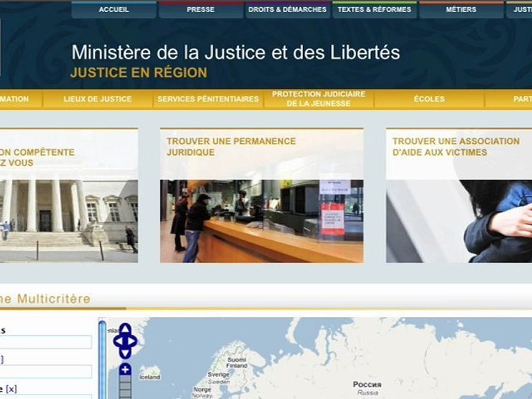532x399 pixels.
Task: Open Protection Judiciaire de la Jeunesse menu
Action: (319, 99)
